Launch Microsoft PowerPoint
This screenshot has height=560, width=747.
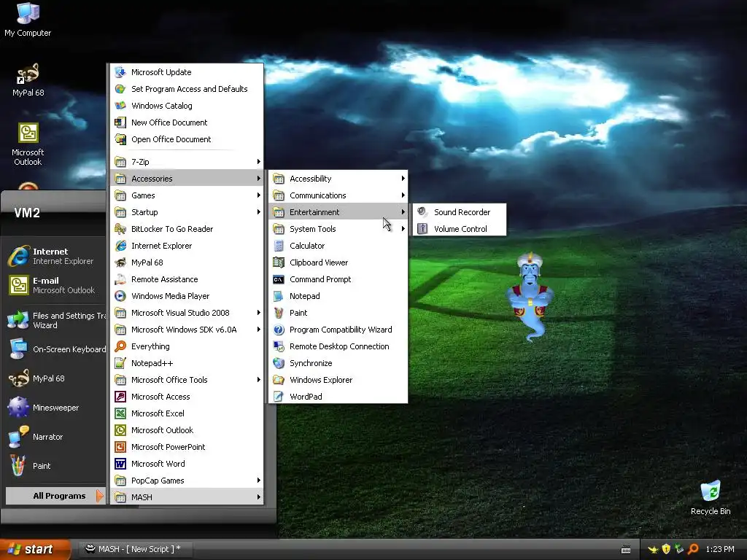tap(187, 447)
